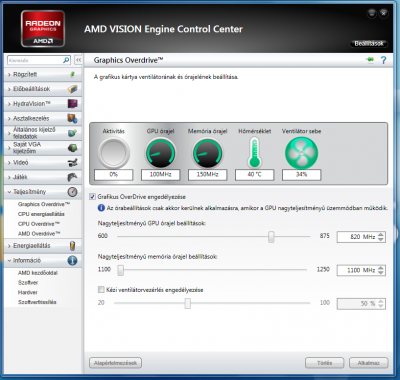Viewport: 400px width, 380px height.
Task: Click the 40 °C temperature readout
Action: 254,175
